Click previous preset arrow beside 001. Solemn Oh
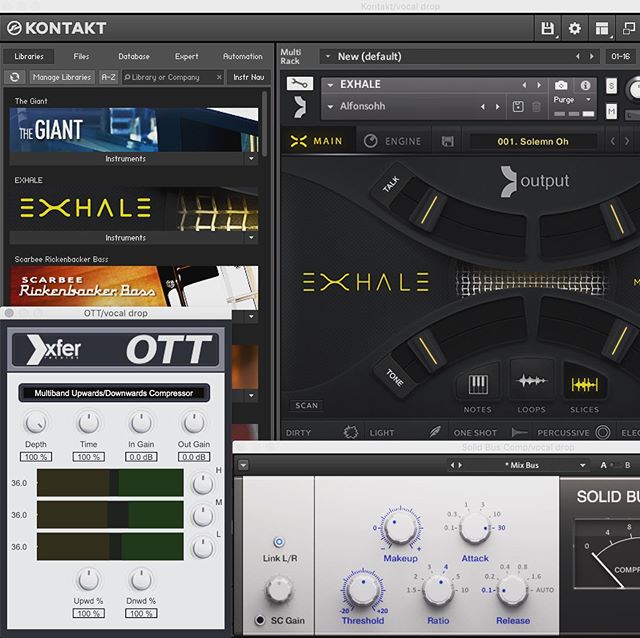This screenshot has height=638, width=640. coord(612,142)
